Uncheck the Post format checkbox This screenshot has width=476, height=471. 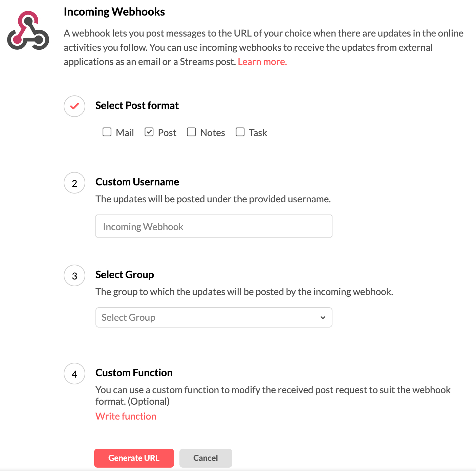149,132
